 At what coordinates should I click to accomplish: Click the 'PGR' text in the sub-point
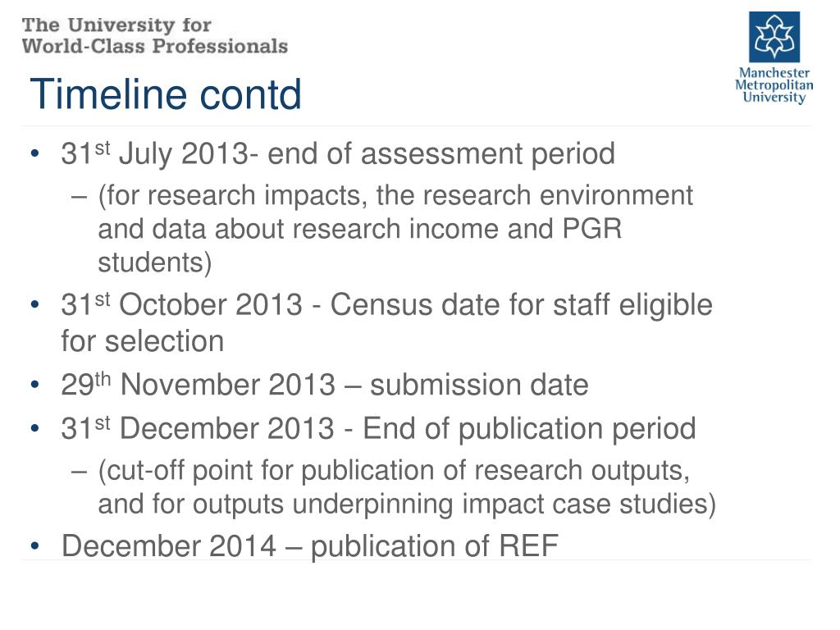click(x=591, y=230)
